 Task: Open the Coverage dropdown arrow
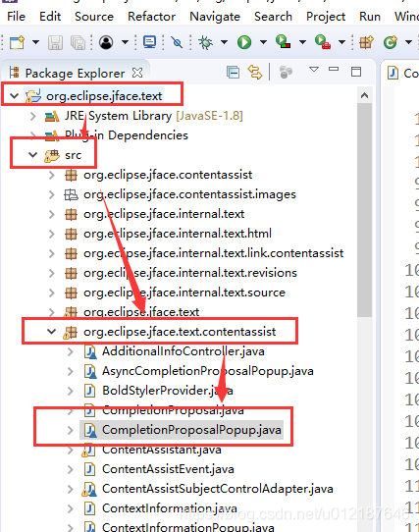(x=302, y=42)
